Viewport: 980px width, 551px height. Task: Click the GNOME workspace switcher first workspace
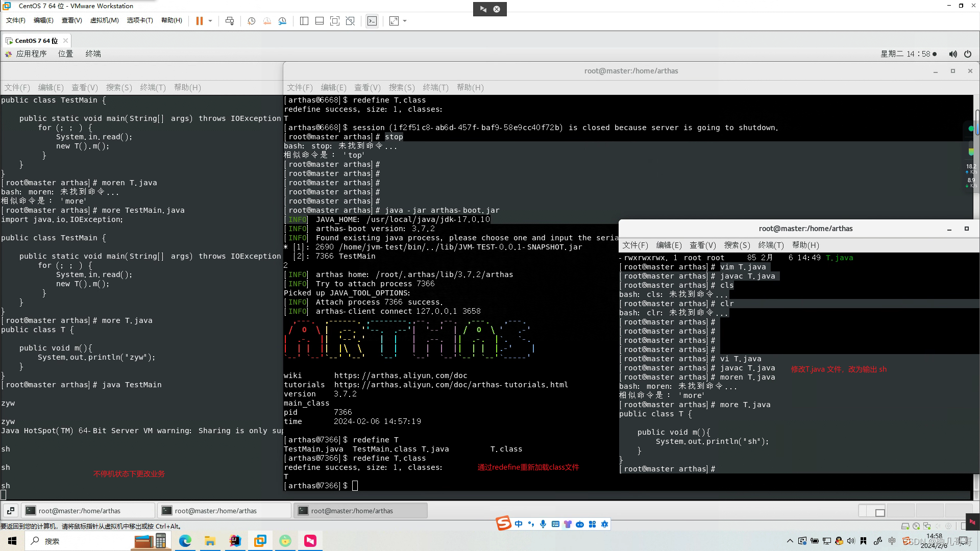pos(872,510)
